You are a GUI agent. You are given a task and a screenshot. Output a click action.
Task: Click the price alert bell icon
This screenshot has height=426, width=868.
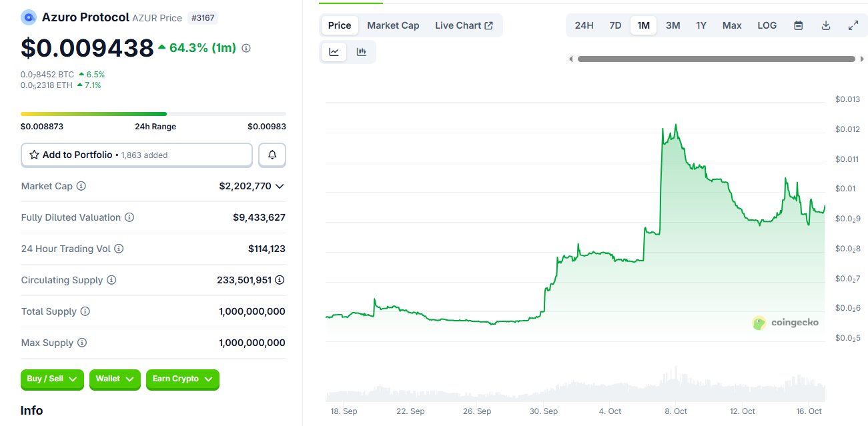(272, 155)
